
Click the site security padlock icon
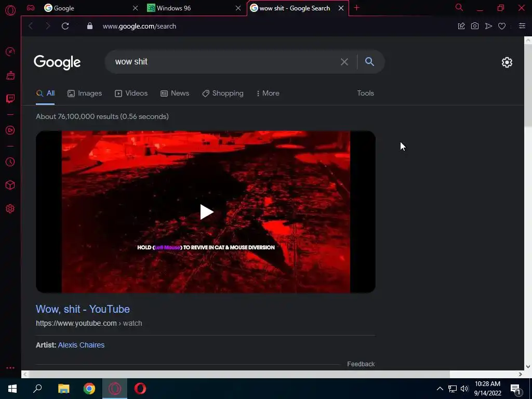[x=89, y=26]
